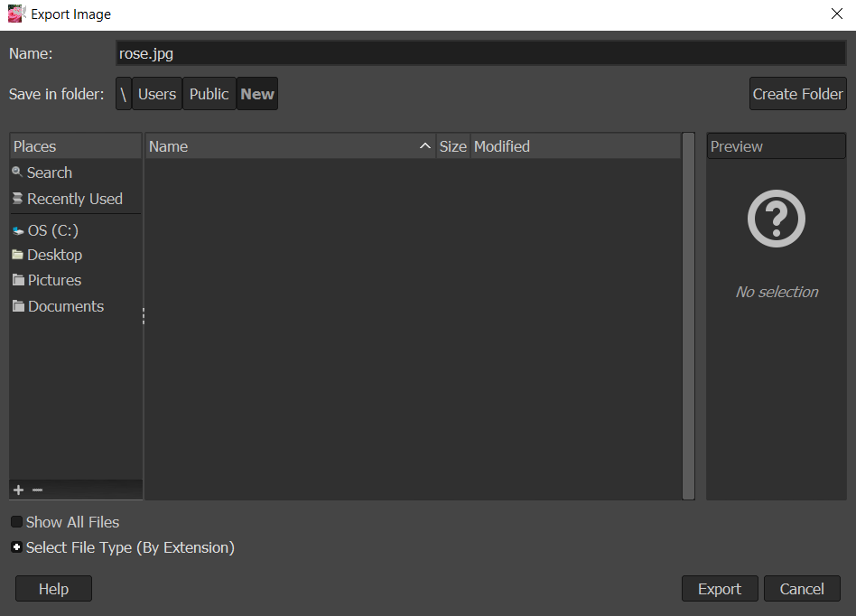Screen dimensions: 856x616
Task: Click the file list vertical scrollbar
Action: [x=688, y=316]
